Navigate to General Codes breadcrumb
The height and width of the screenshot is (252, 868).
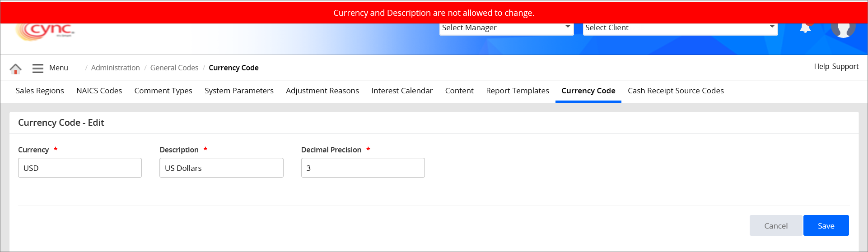click(x=174, y=68)
